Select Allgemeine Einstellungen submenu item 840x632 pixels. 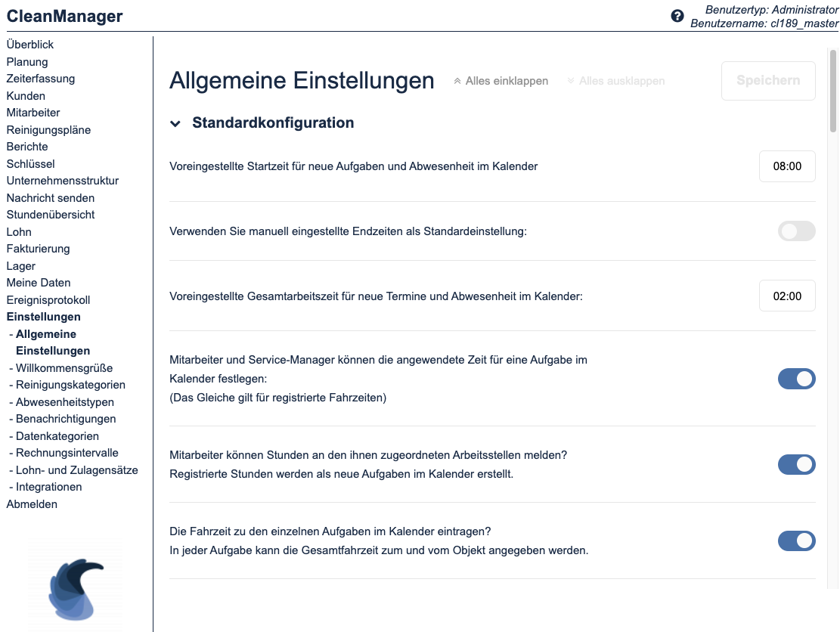click(x=53, y=342)
